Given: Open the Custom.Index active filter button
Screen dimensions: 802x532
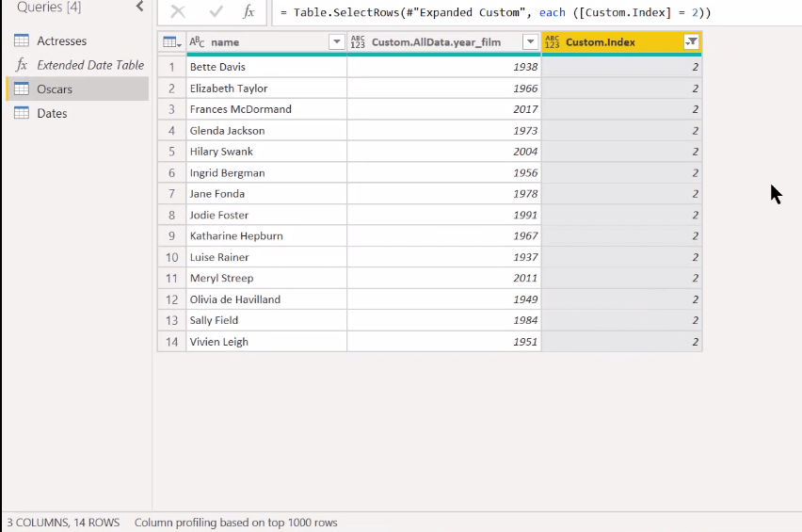Looking at the screenshot, I should [691, 42].
